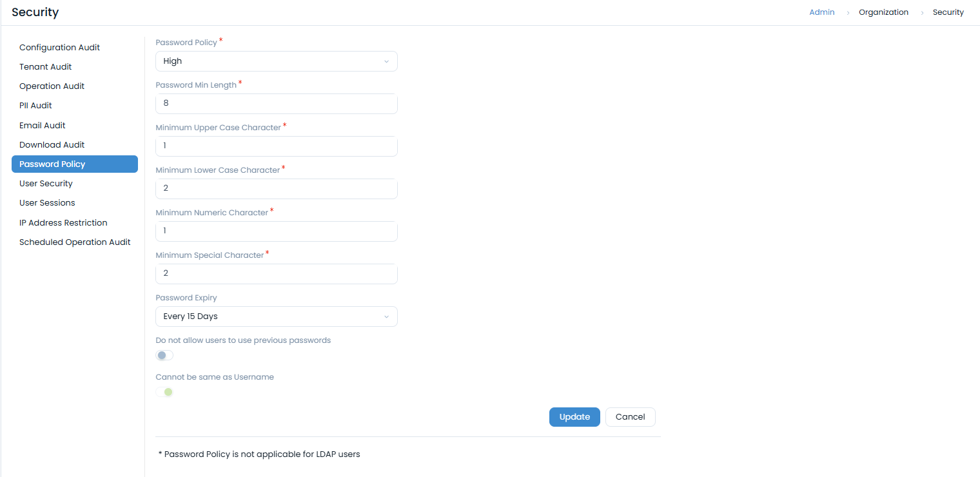Image resolution: width=980 pixels, height=477 pixels.
Task: Select Operation Audit in sidebar
Action: (x=52, y=86)
